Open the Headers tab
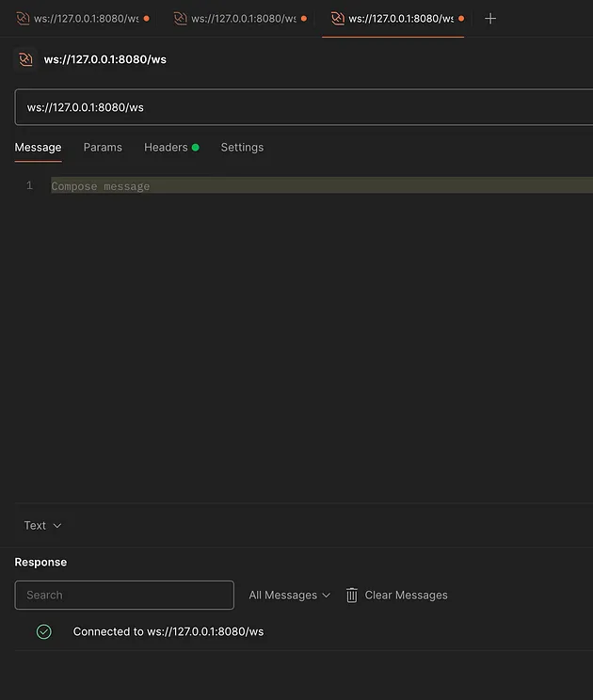 coord(166,148)
